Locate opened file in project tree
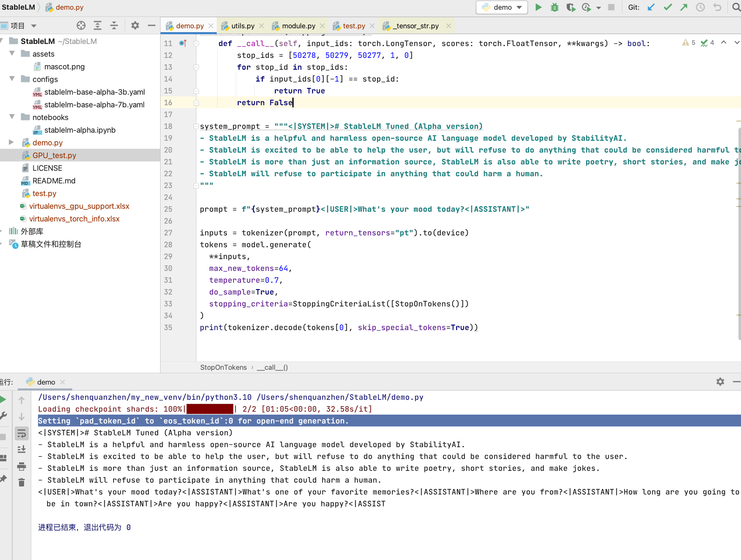Image resolution: width=741 pixels, height=560 pixels. (x=81, y=26)
